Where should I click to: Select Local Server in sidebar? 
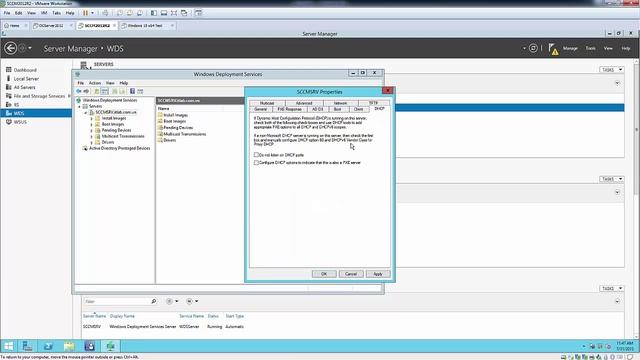click(x=26, y=78)
